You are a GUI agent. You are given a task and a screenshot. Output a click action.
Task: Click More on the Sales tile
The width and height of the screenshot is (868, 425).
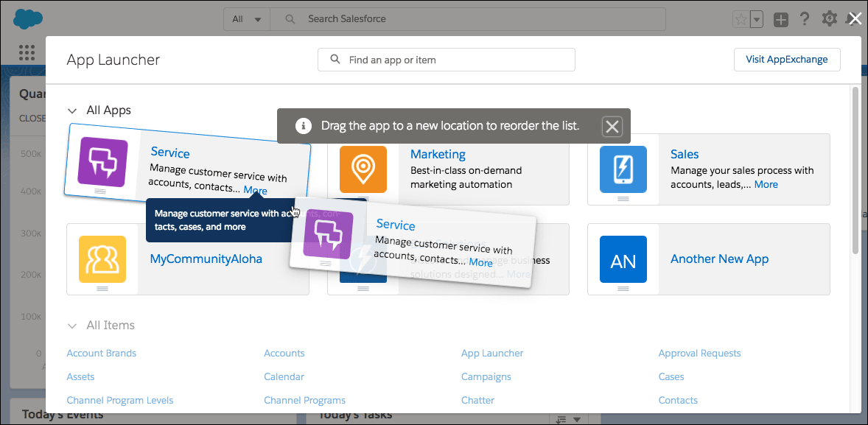pyautogui.click(x=766, y=184)
